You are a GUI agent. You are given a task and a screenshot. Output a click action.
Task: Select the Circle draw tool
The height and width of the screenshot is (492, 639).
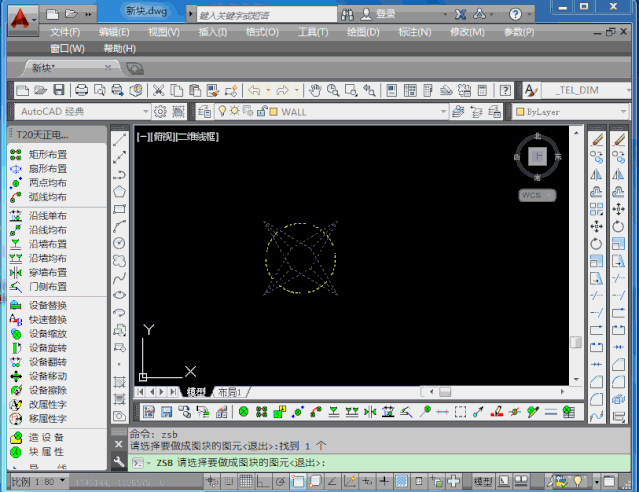(119, 243)
